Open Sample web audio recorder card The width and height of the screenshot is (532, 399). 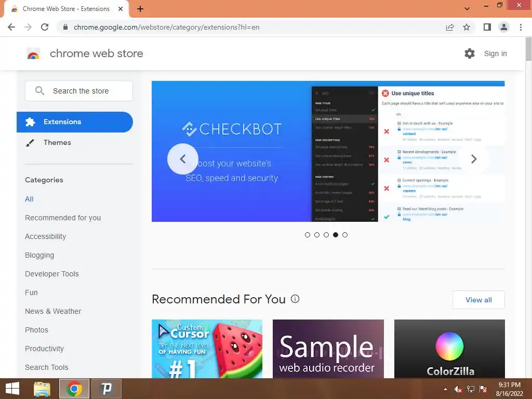click(328, 349)
